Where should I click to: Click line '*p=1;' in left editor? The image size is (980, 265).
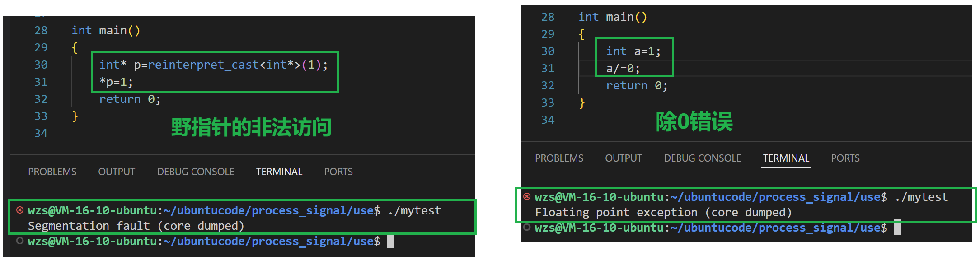pyautogui.click(x=116, y=82)
